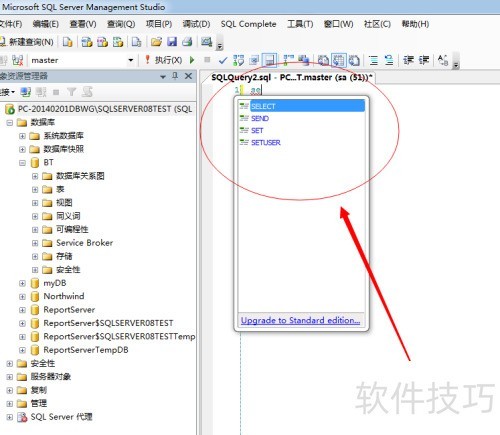This screenshot has width=500, height=435.
Task: Open the master database dropdown
Action: coord(131,60)
